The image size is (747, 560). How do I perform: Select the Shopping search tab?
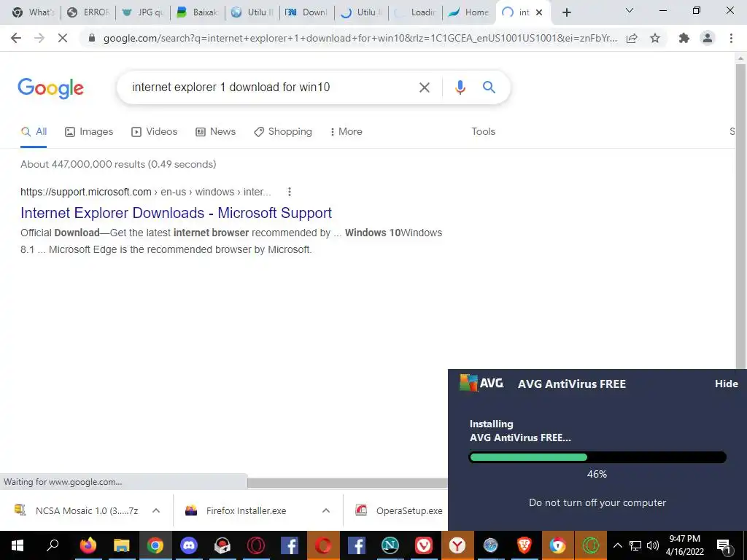[x=283, y=132]
